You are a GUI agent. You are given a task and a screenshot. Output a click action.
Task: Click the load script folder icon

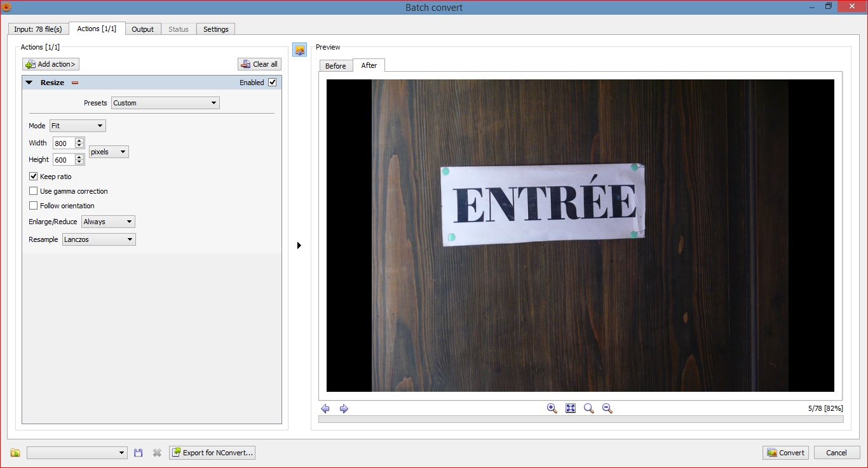(15, 453)
